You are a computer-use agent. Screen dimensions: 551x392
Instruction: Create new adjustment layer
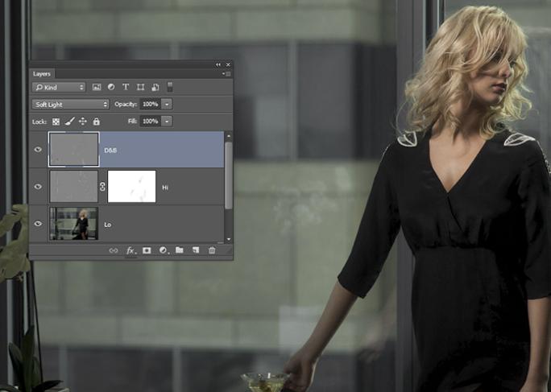point(163,250)
